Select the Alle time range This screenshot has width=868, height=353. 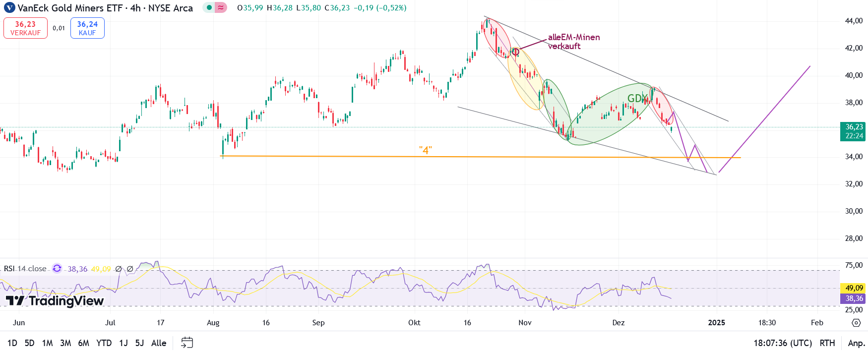click(x=159, y=343)
